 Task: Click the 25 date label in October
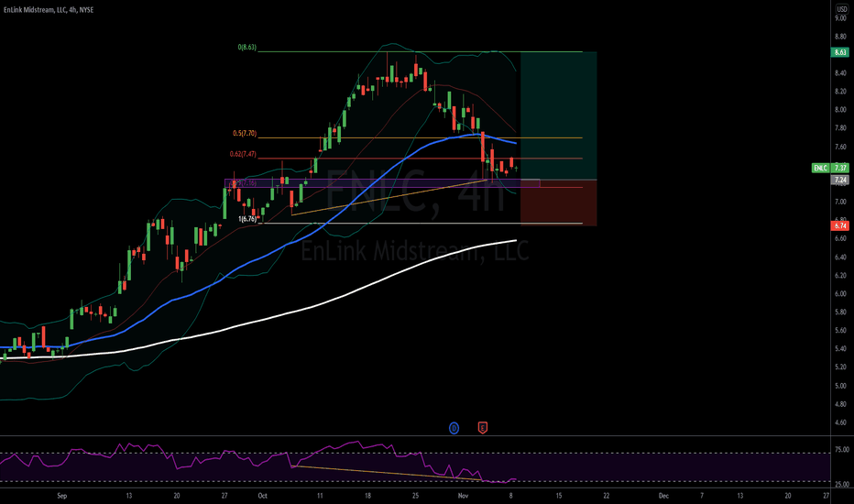pos(416,496)
